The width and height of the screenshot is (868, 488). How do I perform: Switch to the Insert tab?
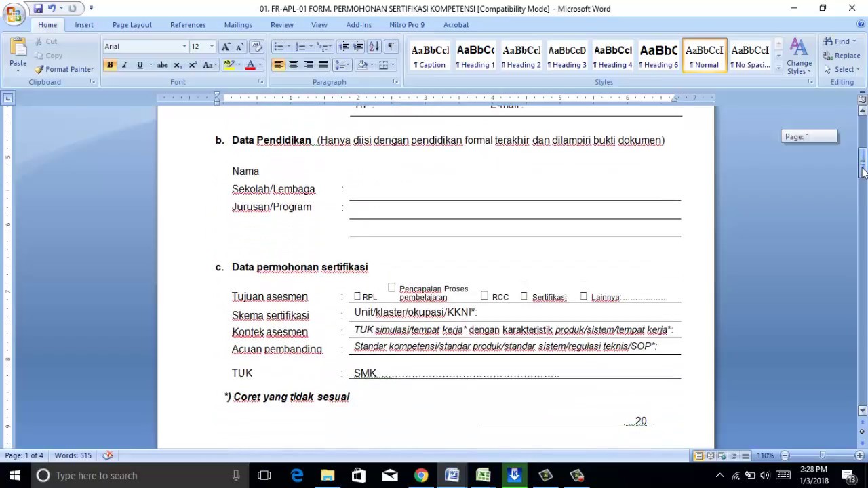84,25
